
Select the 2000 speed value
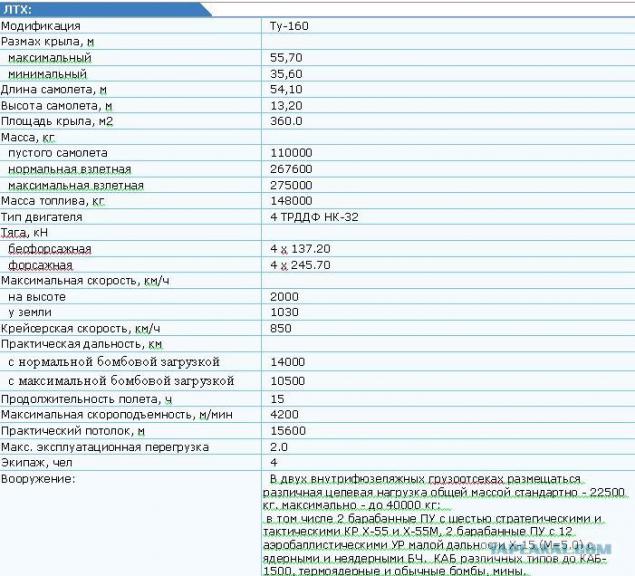[284, 297]
